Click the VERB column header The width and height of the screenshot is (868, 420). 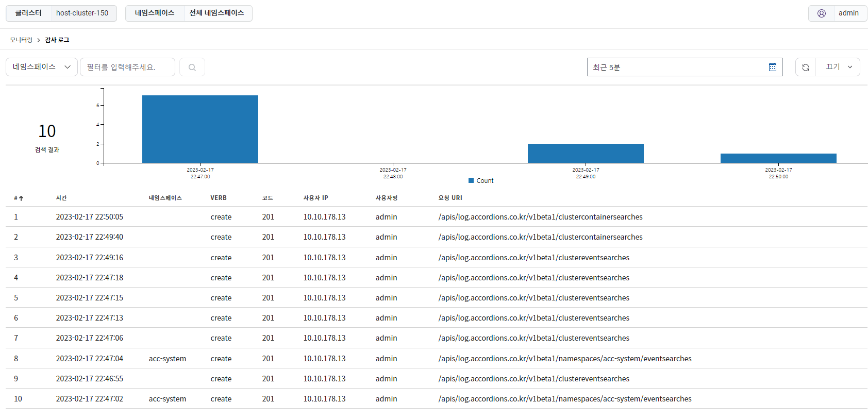point(219,198)
